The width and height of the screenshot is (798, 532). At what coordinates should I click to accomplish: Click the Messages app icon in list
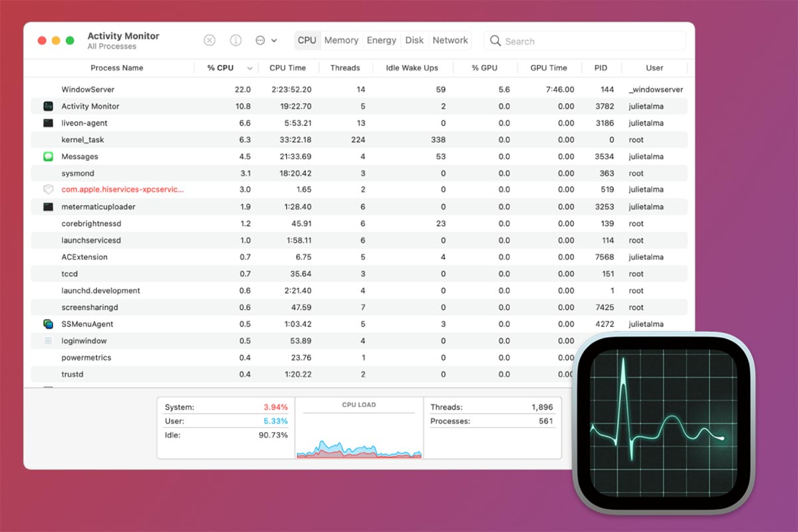[48, 156]
